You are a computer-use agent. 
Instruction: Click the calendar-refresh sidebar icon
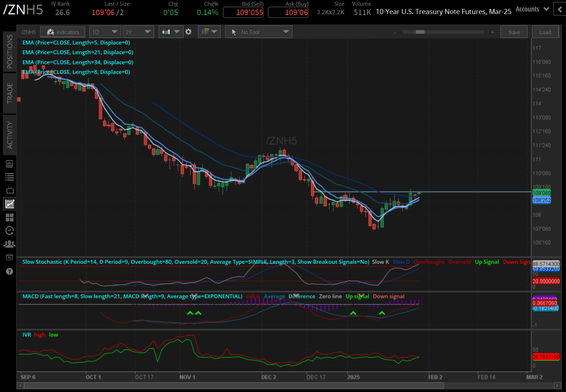point(10,257)
